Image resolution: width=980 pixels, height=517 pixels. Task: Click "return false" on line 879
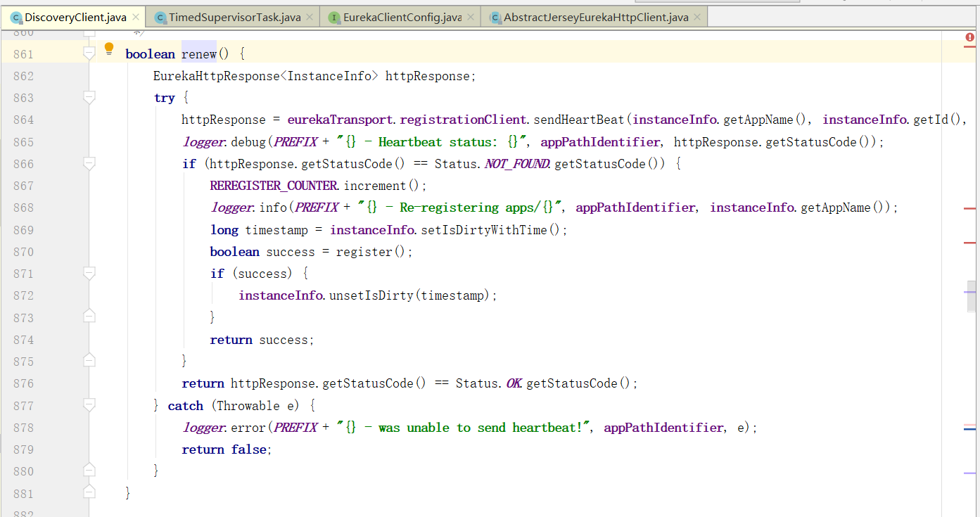point(226,449)
